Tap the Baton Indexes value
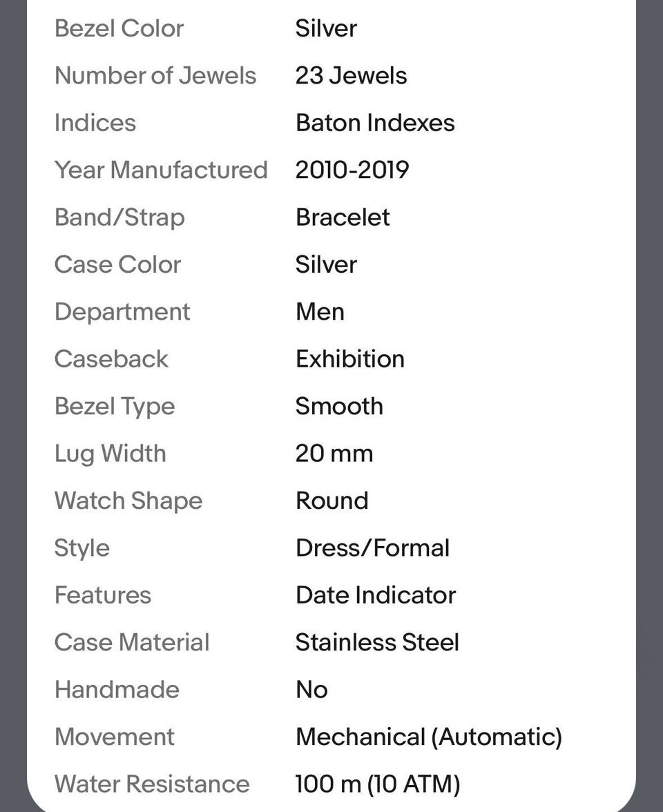The height and width of the screenshot is (812, 663). [x=375, y=123]
